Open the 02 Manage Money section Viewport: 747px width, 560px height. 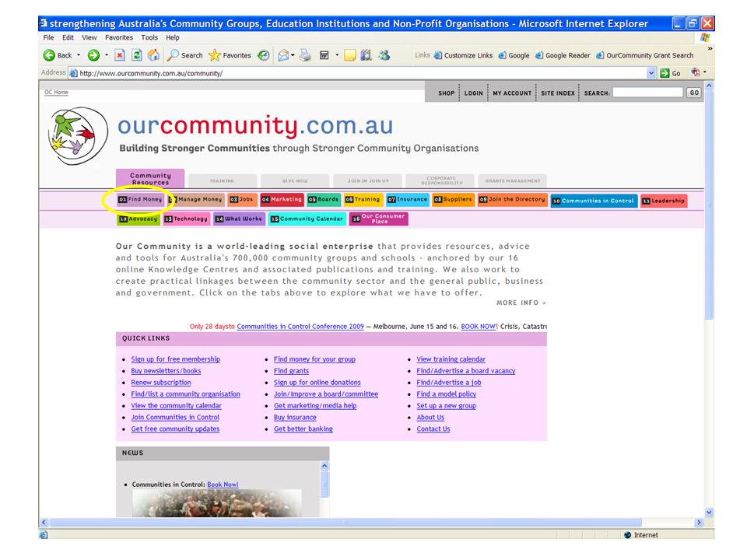[x=195, y=199]
